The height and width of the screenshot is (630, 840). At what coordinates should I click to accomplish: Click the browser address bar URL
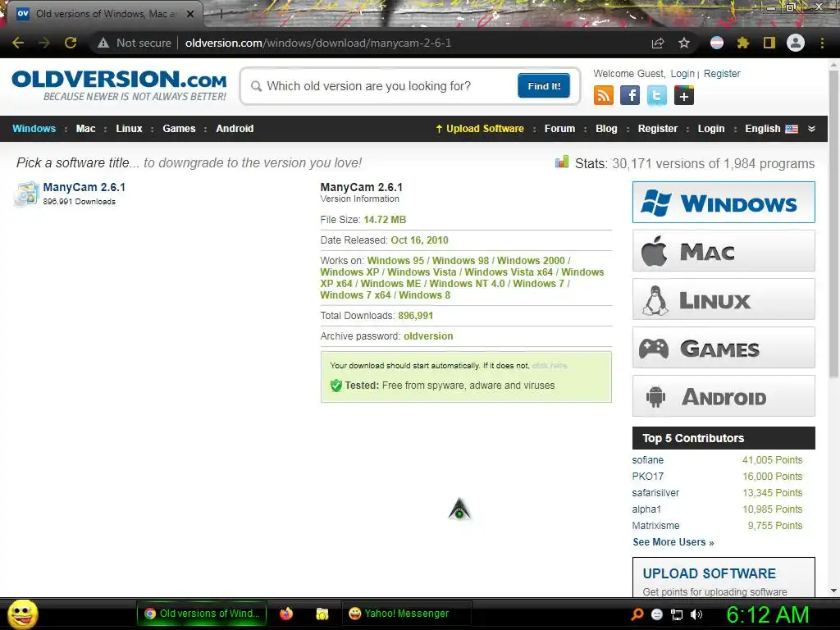318,43
